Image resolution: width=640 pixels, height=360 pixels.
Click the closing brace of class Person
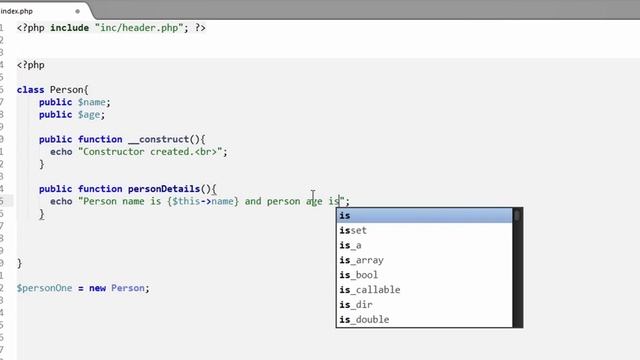tap(19, 263)
